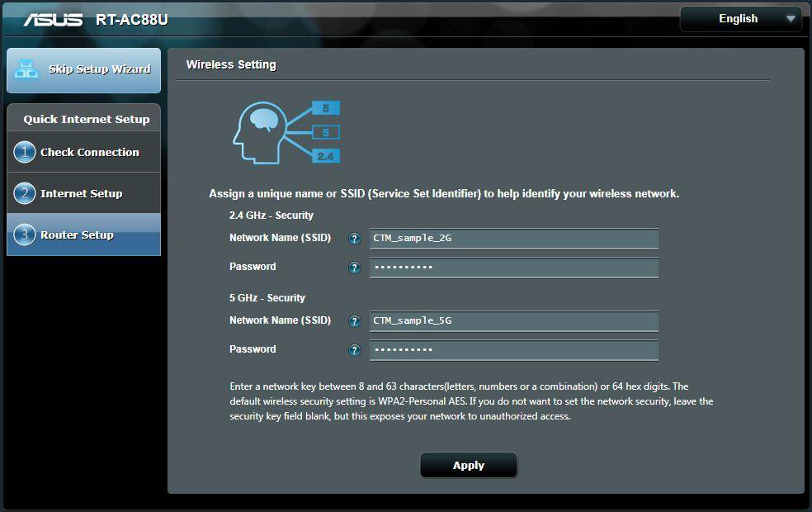Open help for 2.4 GHz Network Name
Viewport: 812px width, 512px height.
point(354,239)
